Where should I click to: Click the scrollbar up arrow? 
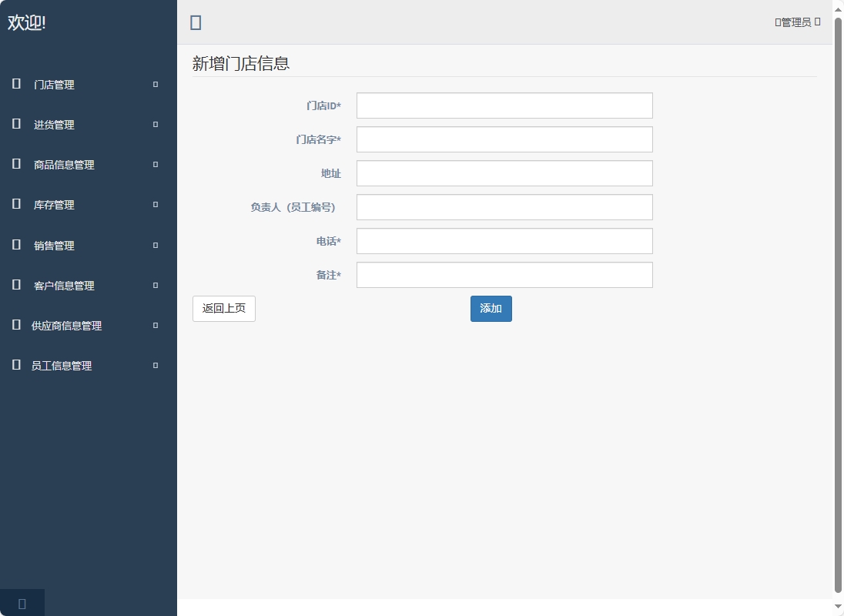coord(838,9)
